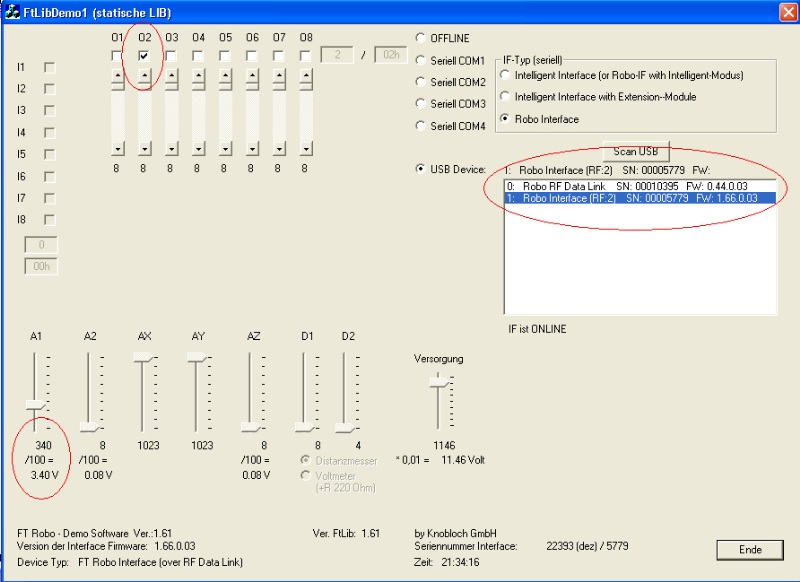Viewport: 800px width, 582px height.
Task: Click output hex value field 02h
Action: [391, 55]
